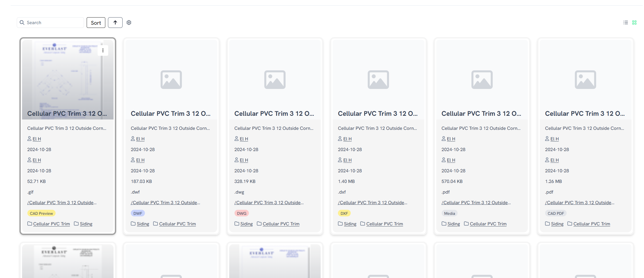Toggle ascending sort direction arrow
The image size is (644, 278).
tap(115, 23)
